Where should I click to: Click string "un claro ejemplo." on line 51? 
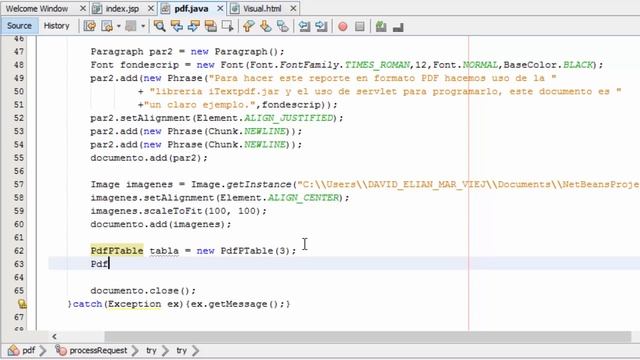tap(200, 104)
